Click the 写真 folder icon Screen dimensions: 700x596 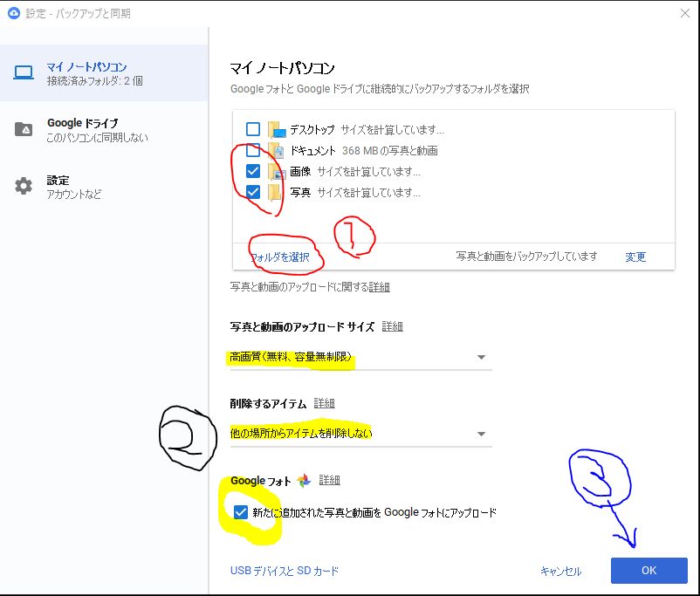[276, 192]
